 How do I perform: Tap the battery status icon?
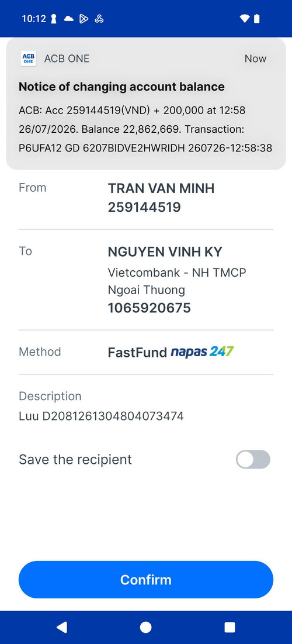pos(257,19)
